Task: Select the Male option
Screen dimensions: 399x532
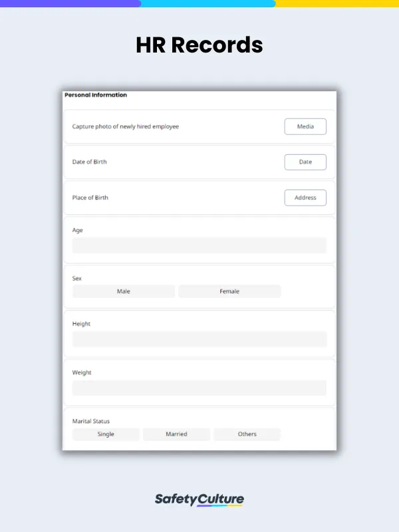Action: coord(122,291)
